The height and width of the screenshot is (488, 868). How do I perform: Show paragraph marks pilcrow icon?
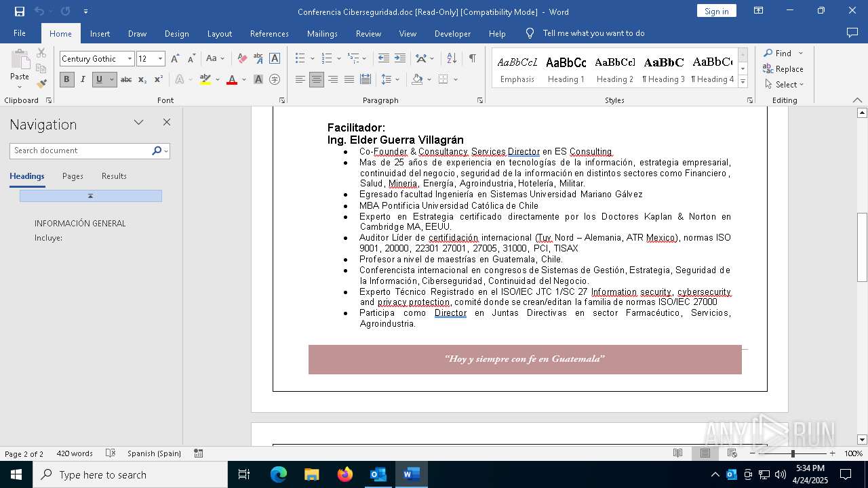(472, 59)
